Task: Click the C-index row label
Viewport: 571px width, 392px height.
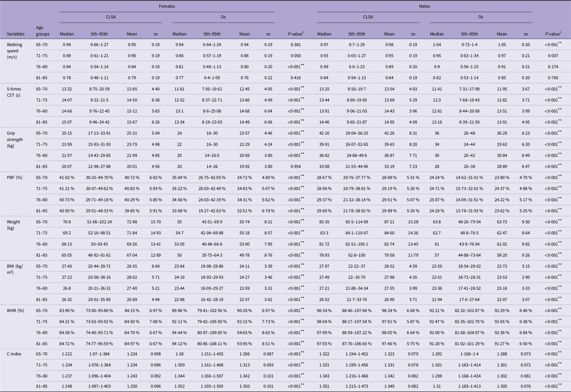Action: click(x=15, y=354)
